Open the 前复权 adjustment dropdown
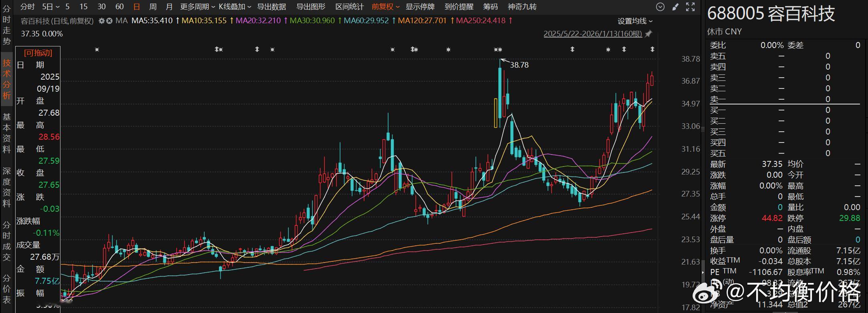Image resolution: width=868 pixels, height=313 pixels. pyautogui.click(x=385, y=7)
